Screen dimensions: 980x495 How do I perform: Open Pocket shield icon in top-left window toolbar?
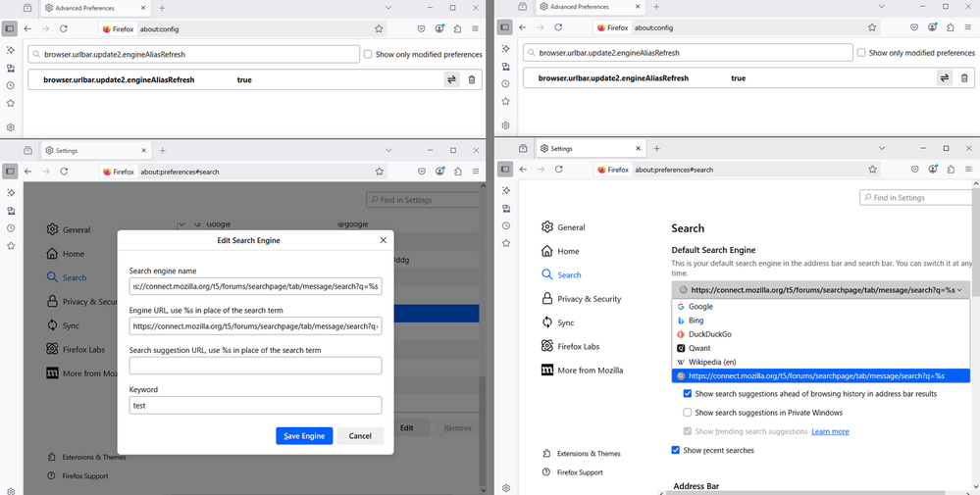[x=421, y=28]
